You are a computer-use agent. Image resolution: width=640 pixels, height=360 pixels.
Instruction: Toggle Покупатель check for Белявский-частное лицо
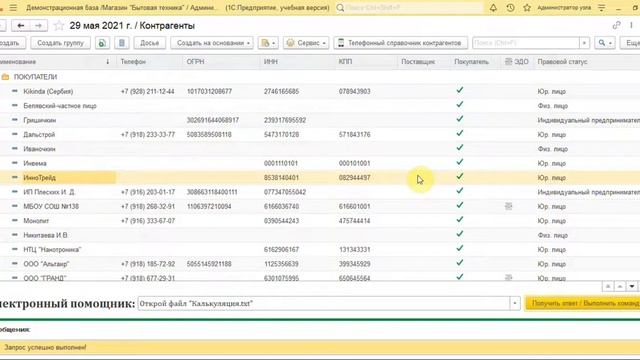[x=460, y=104]
